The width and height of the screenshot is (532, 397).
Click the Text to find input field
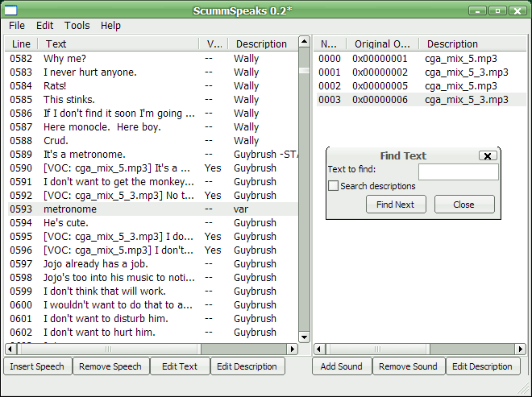[x=458, y=172]
